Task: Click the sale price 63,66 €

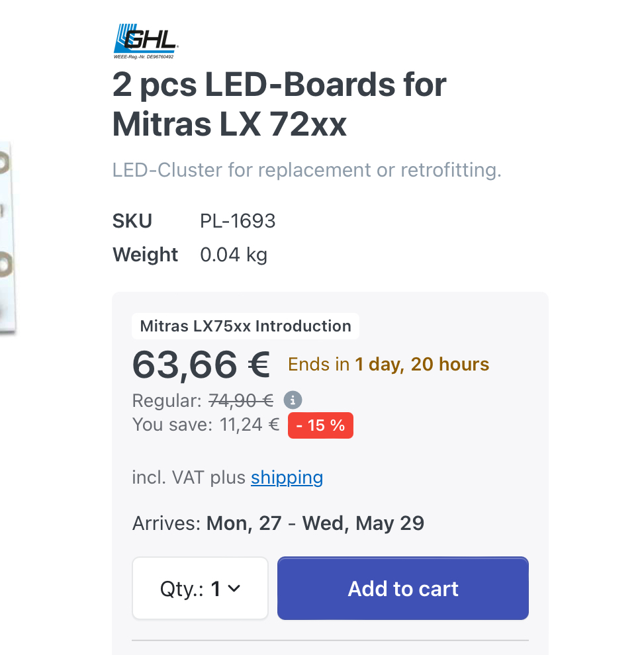Action: point(201,365)
